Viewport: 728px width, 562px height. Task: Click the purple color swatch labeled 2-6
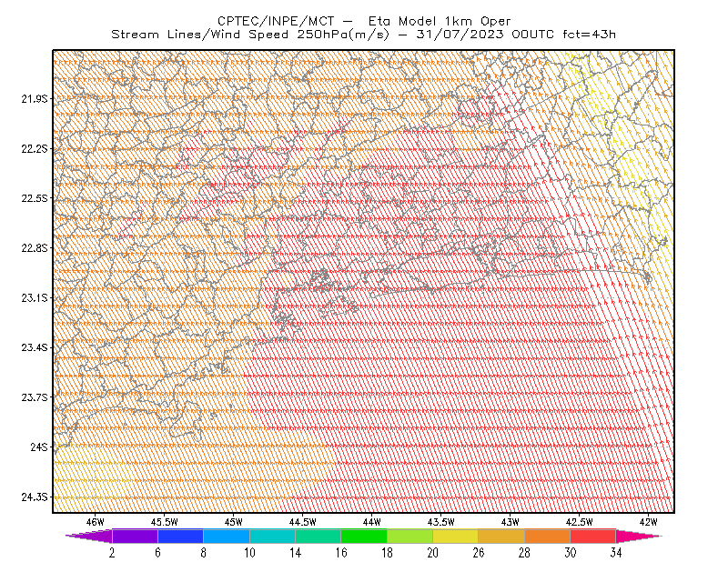pos(135,536)
